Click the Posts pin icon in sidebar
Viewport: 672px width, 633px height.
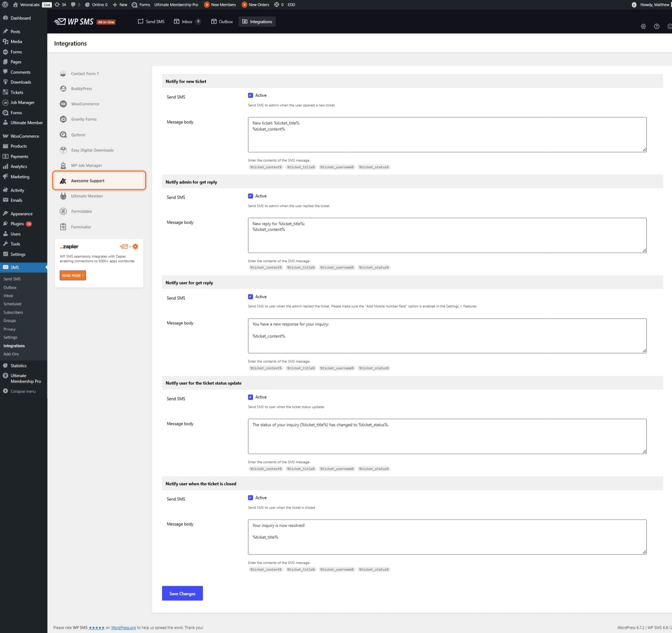[5, 31]
